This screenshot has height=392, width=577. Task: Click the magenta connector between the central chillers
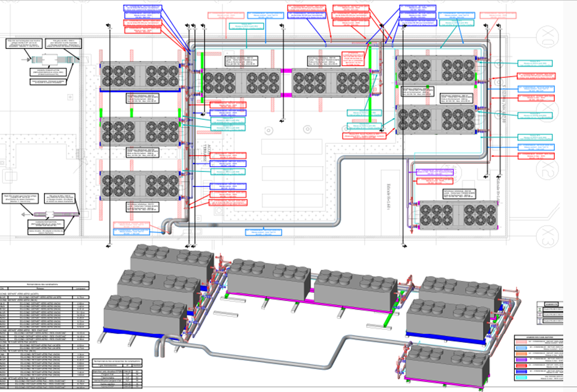(285, 82)
